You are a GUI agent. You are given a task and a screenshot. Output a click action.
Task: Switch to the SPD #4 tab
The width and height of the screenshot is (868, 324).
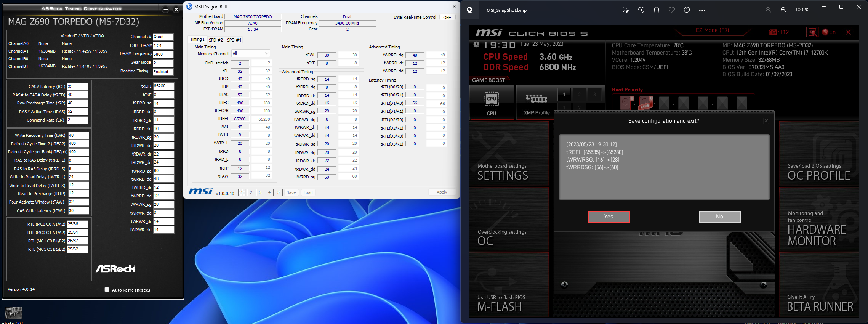234,40
